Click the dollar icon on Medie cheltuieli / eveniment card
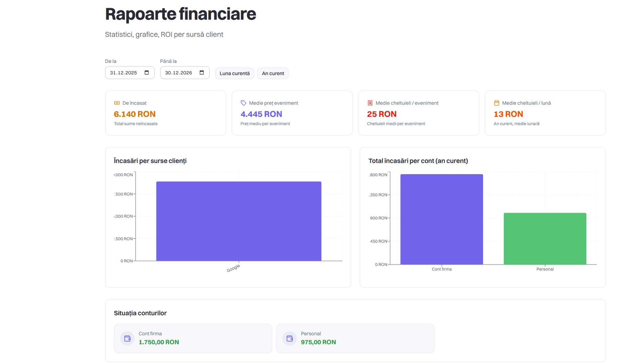644x364 pixels. tap(370, 102)
